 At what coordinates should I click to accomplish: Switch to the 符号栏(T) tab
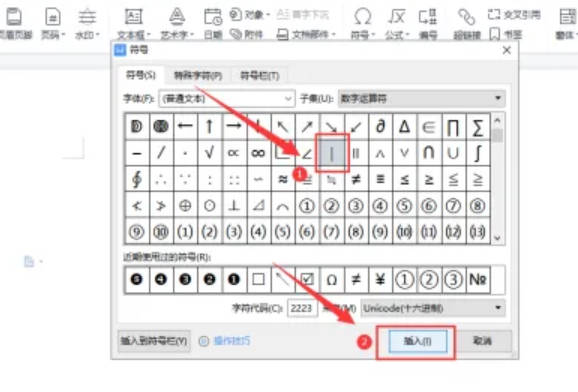click(x=260, y=76)
